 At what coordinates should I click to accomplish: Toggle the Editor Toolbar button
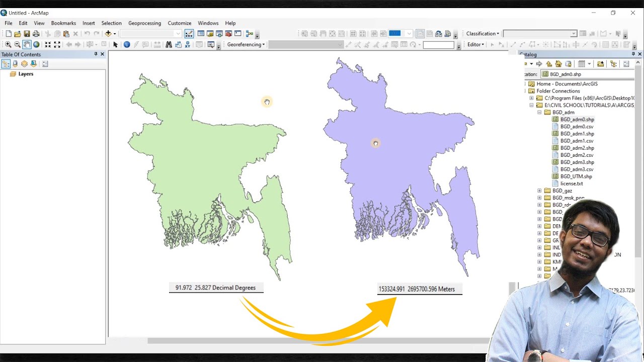189,34
